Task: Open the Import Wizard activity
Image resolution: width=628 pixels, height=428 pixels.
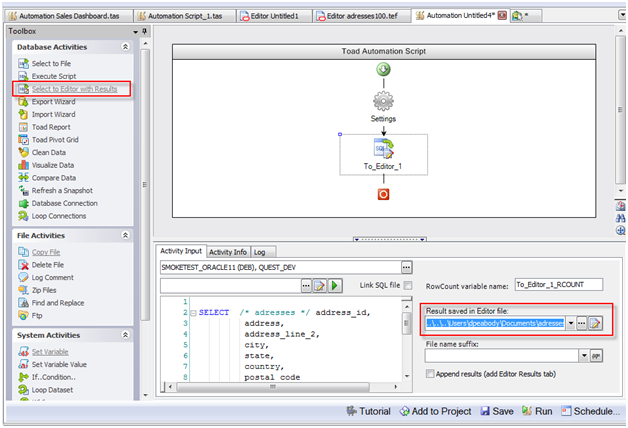Action: click(x=46, y=115)
